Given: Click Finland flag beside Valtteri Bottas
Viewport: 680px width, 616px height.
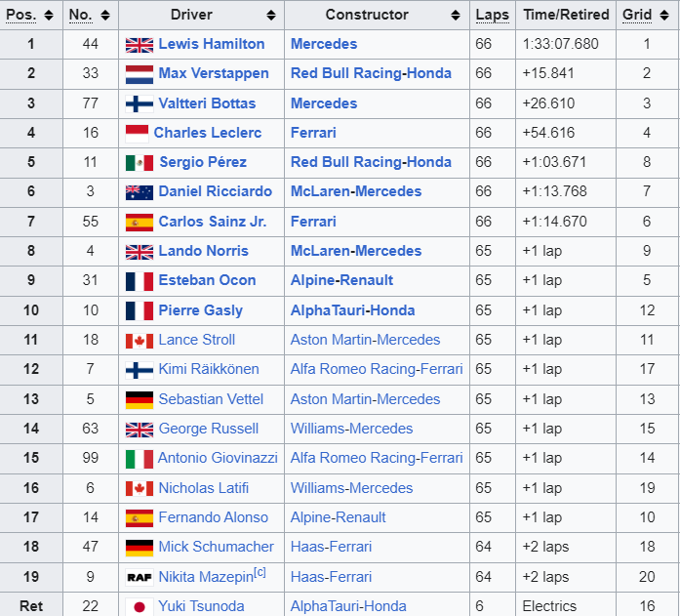Looking at the screenshot, I should point(140,103).
